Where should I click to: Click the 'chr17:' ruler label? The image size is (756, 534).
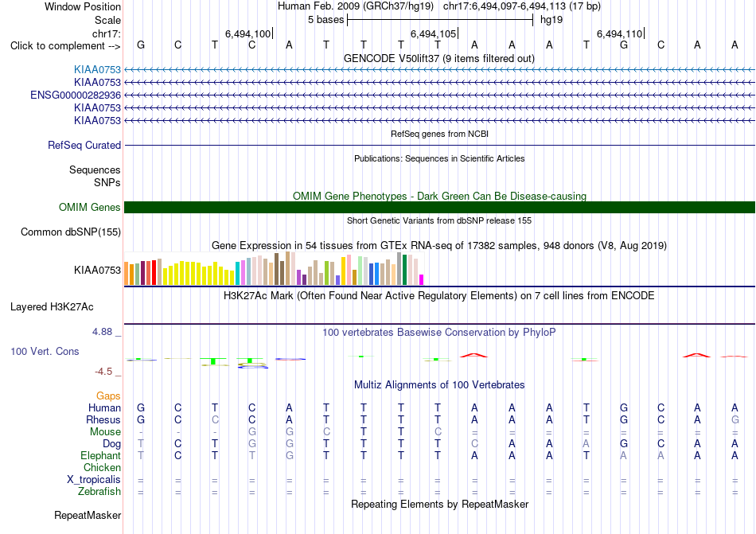pyautogui.click(x=107, y=33)
